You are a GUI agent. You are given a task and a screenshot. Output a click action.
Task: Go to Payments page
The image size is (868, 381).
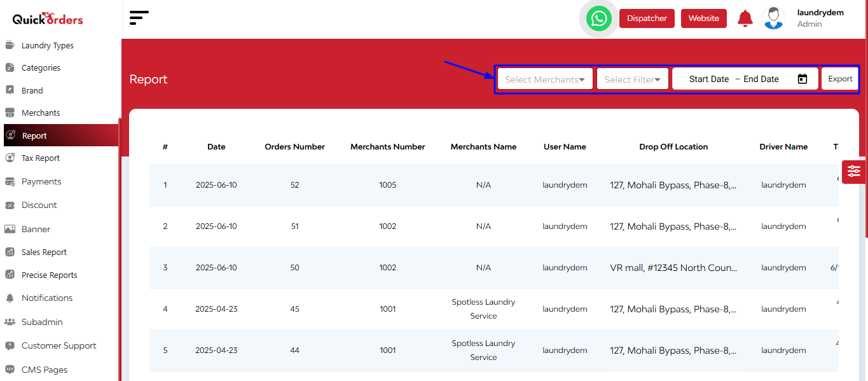click(41, 181)
